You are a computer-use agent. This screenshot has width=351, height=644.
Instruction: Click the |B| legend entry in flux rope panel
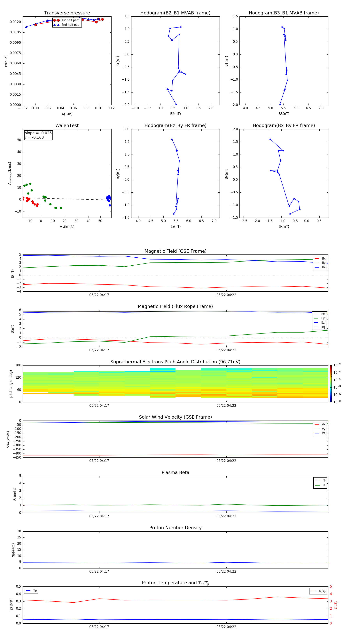click(320, 327)
